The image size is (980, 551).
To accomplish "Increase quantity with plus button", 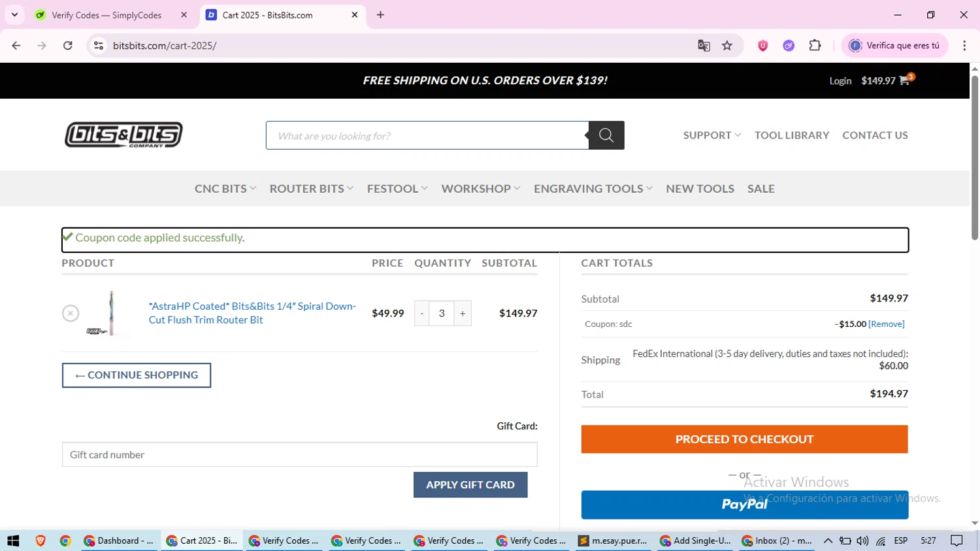I will tap(463, 313).
